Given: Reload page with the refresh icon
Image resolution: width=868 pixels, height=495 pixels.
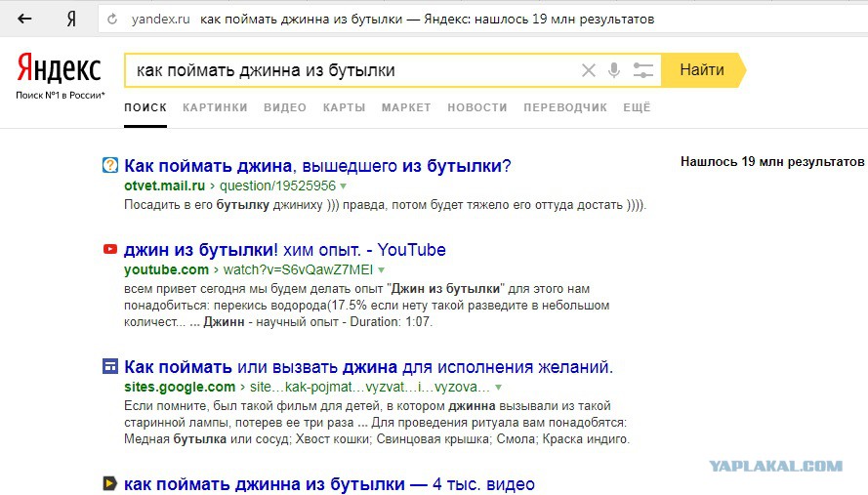Looking at the screenshot, I should coord(112,20).
